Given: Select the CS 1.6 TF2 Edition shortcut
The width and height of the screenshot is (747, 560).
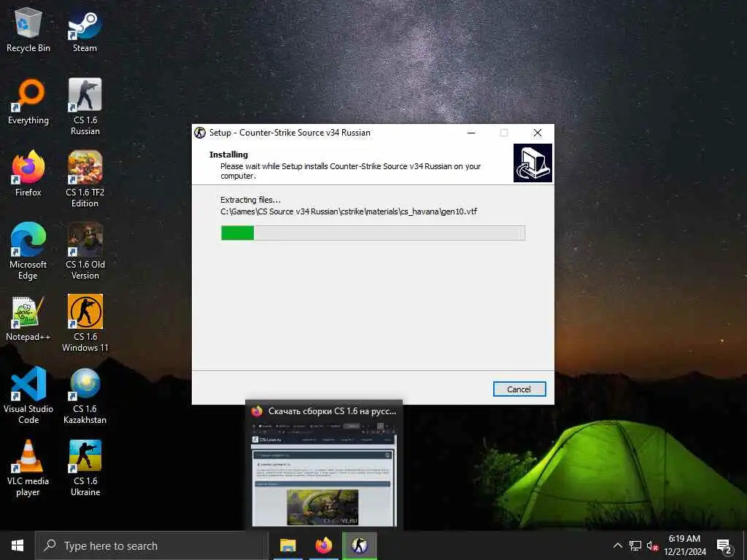Looking at the screenshot, I should pyautogui.click(x=85, y=179).
